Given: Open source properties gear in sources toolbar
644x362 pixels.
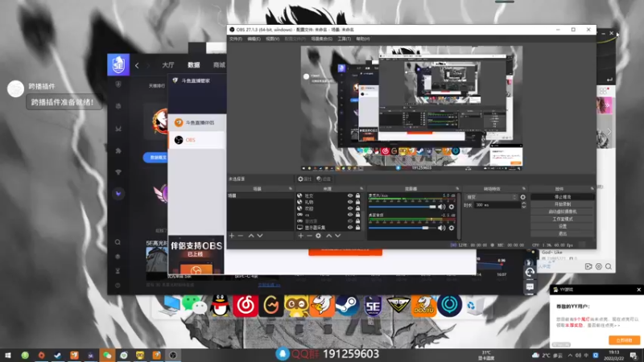Looking at the screenshot, I should point(318,236).
